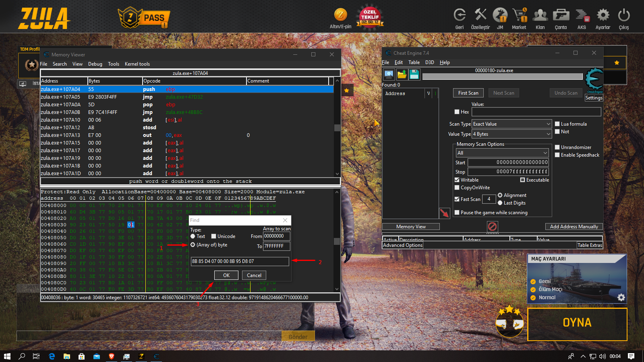Click OK in the Find dialog
644x362 pixels.
tap(226, 275)
